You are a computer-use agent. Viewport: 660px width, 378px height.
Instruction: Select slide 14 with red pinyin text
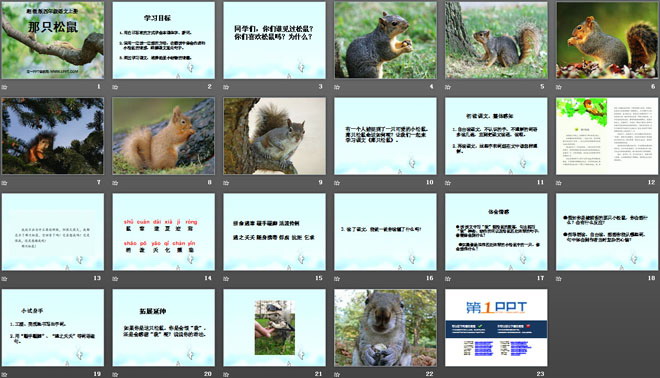coord(163,232)
